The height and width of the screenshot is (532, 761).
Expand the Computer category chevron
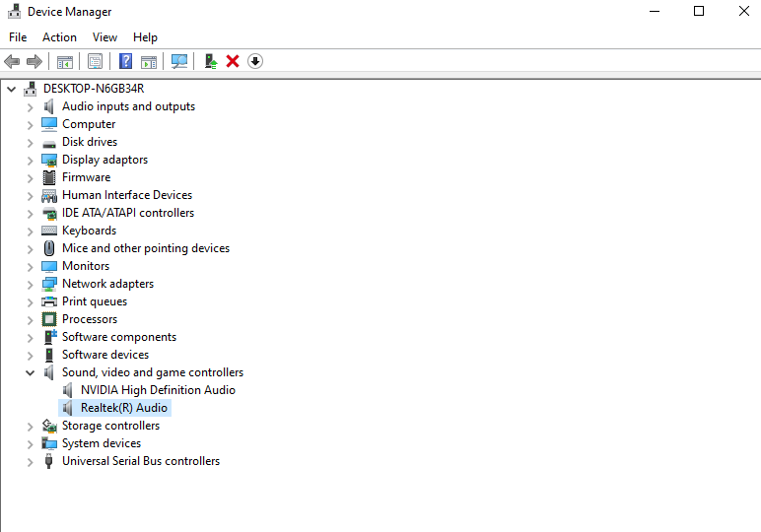[31, 125]
